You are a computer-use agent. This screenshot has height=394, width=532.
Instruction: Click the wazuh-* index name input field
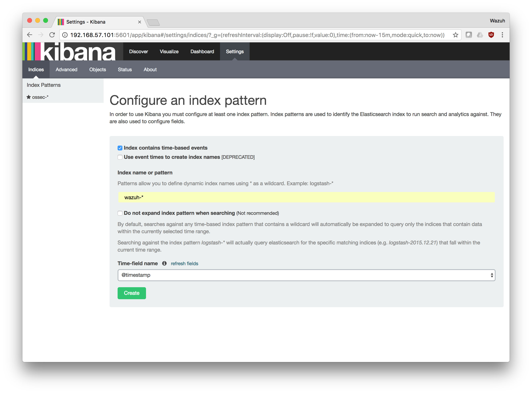tap(306, 197)
